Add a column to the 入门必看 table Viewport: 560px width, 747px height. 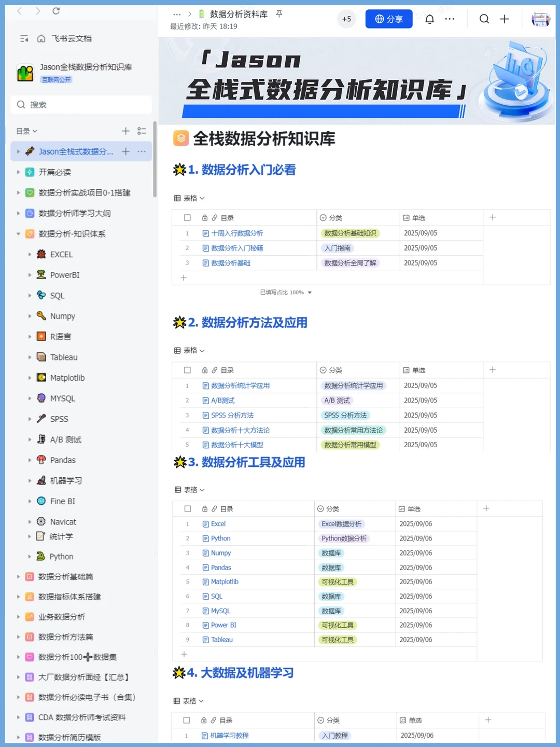tap(493, 217)
